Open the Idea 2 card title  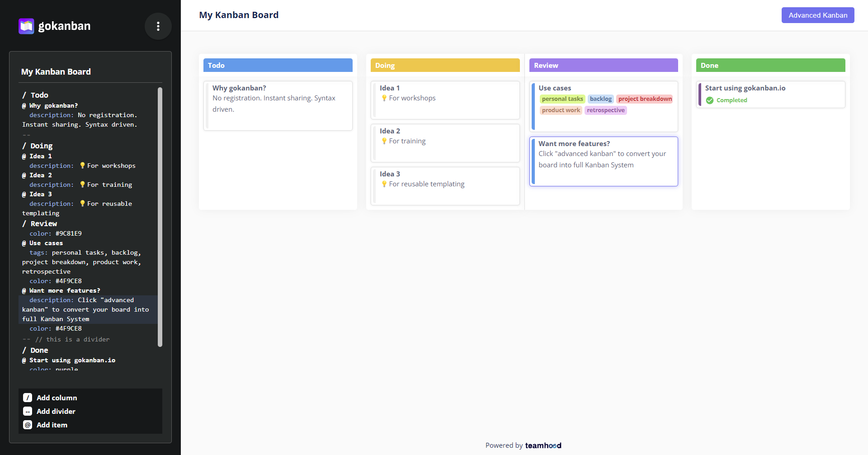(390, 131)
